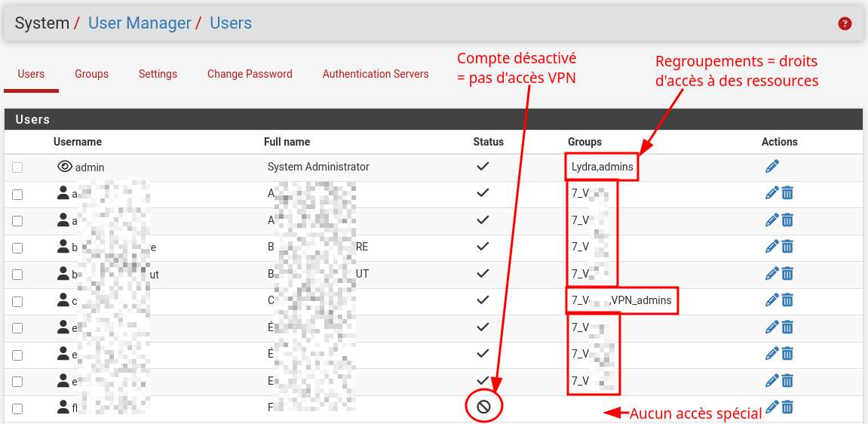This screenshot has width=868, height=424.
Task: Edit the admin user with pencil icon
Action: 772,167
